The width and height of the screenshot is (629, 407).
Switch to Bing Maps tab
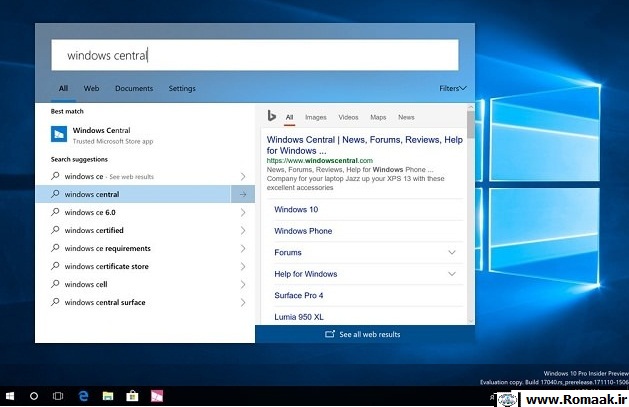[378, 117]
